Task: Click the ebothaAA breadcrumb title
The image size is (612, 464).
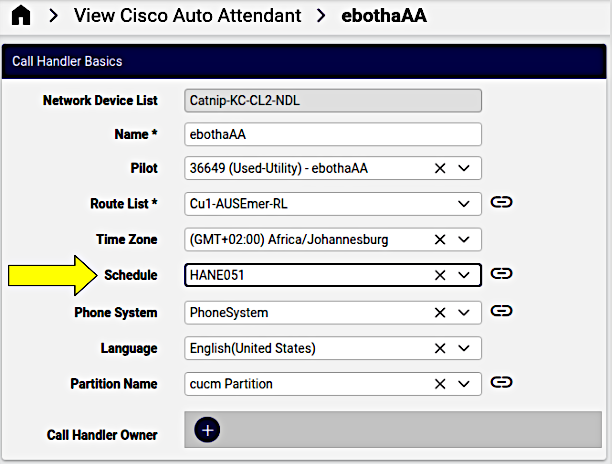Action: pyautogui.click(x=384, y=16)
